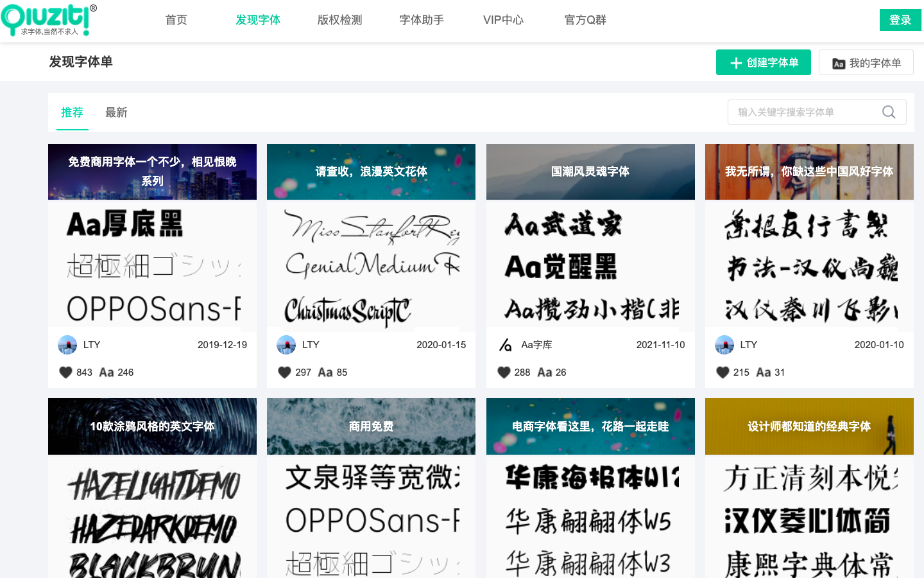Image resolution: width=924 pixels, height=578 pixels.
Task: Click the Aa字库 author name
Action: (536, 345)
